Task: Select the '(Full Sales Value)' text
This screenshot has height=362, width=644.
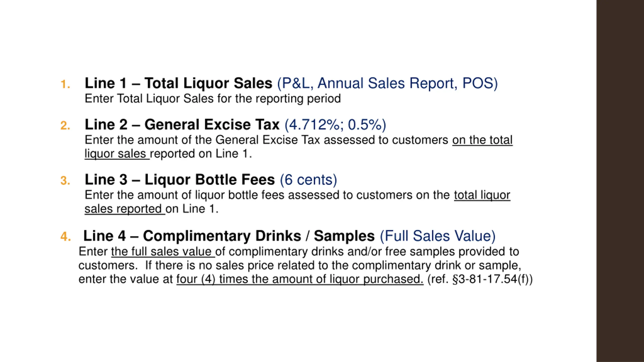Action: [438, 236]
